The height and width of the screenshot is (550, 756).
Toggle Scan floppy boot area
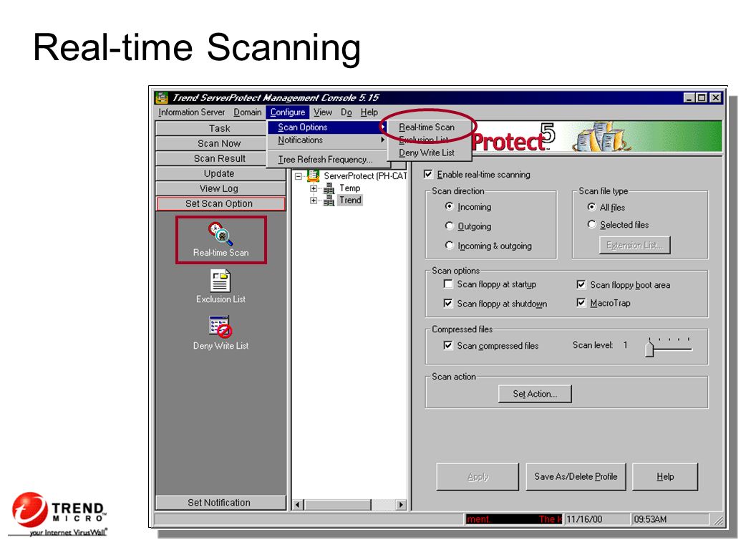point(581,284)
